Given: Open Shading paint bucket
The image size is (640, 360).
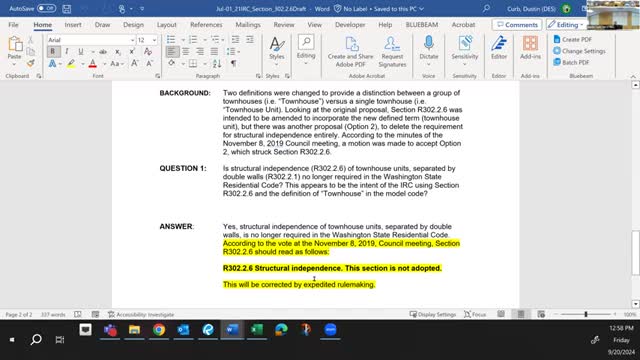Looking at the screenshot, I should [172, 63].
